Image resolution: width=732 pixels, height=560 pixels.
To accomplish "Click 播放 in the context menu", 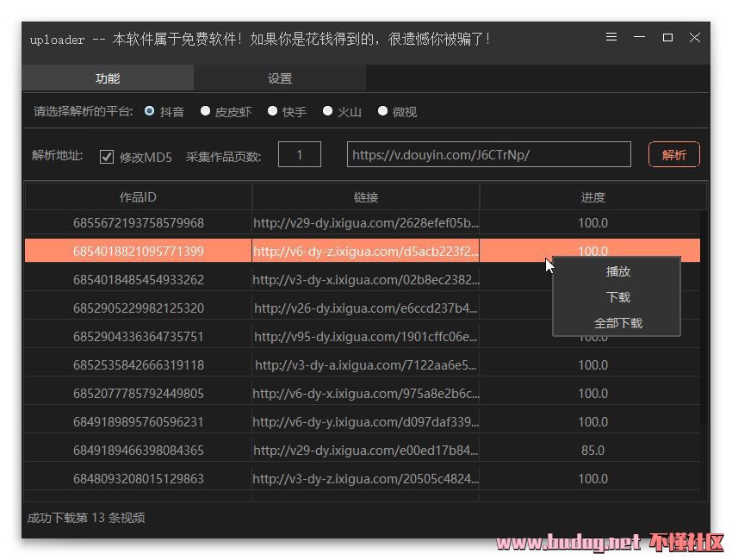I will (x=617, y=271).
